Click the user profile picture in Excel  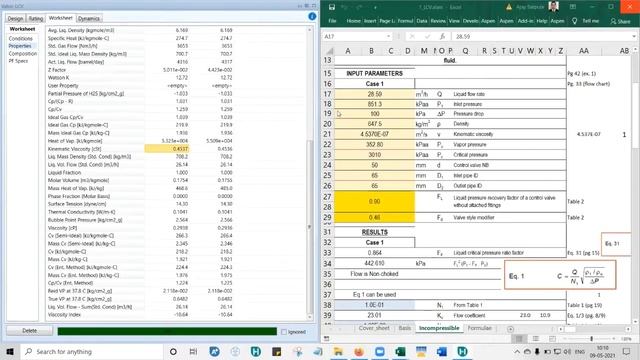point(553,6)
